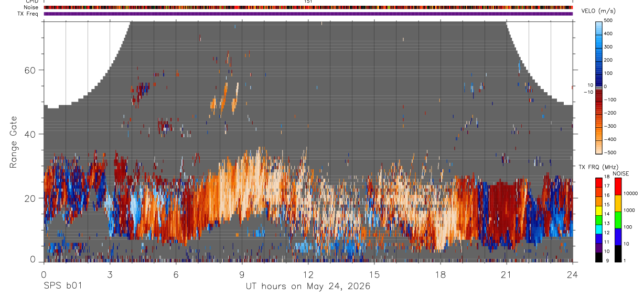Click the SPS b01 radar label

coord(62,287)
